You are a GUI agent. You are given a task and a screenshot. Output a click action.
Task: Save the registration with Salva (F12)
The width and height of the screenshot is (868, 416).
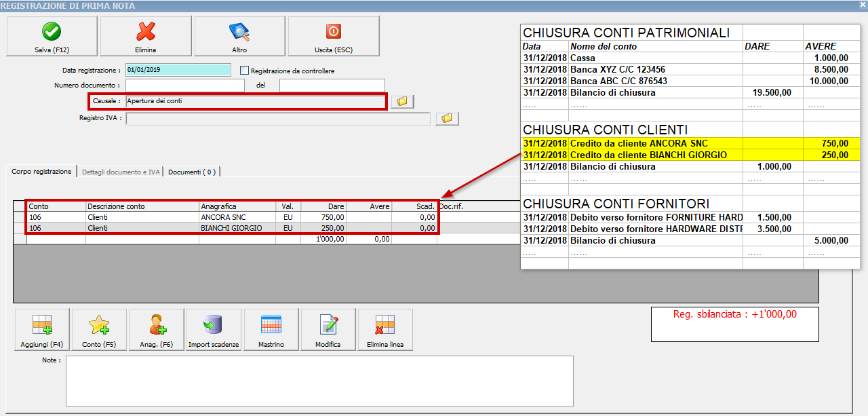(51, 35)
